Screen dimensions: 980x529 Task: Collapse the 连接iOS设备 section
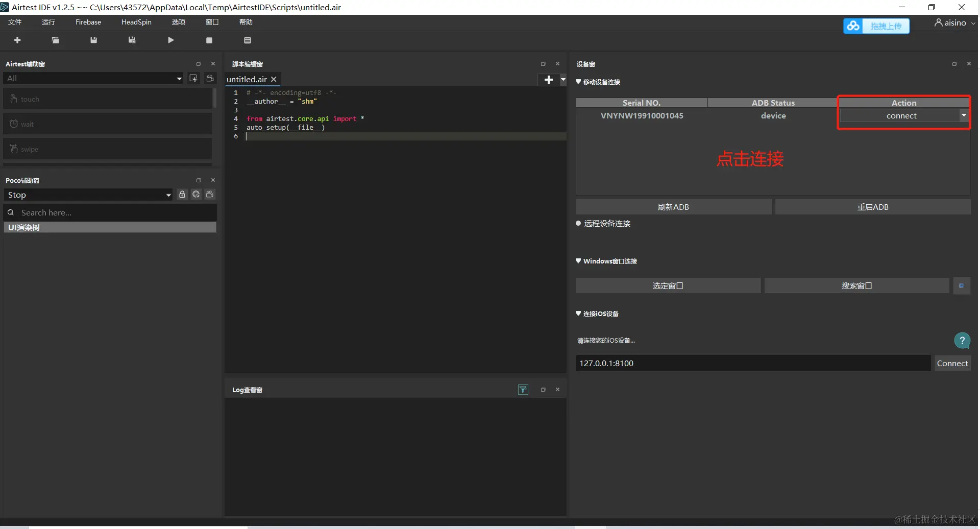pos(578,314)
